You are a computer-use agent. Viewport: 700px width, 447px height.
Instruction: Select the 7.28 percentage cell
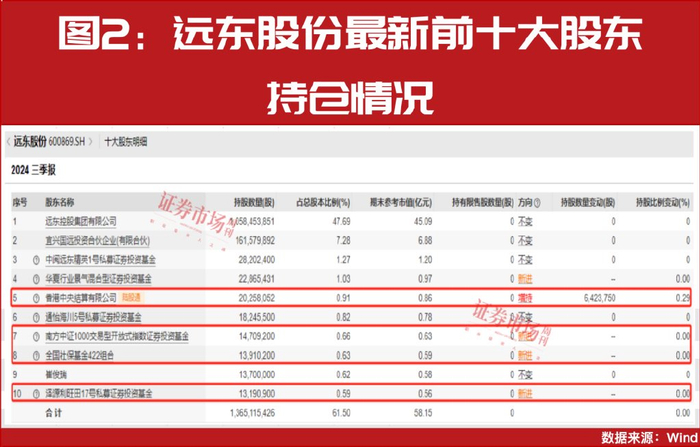coord(343,241)
